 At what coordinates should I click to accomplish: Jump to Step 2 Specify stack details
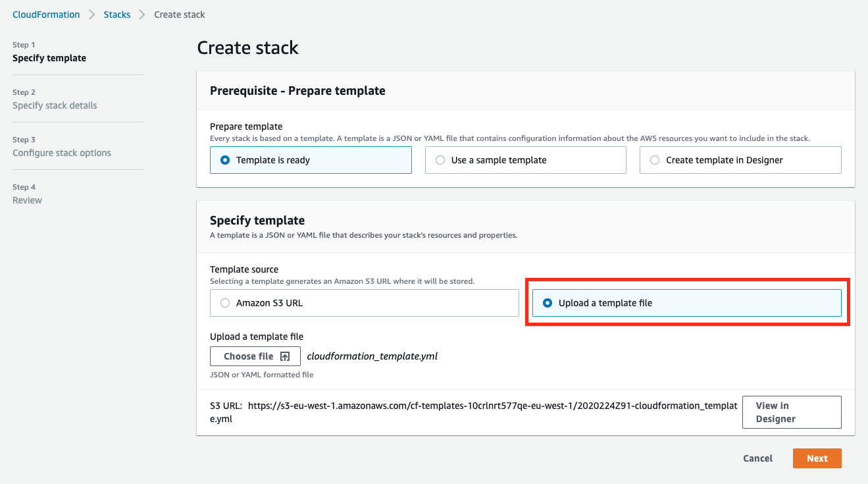point(55,105)
